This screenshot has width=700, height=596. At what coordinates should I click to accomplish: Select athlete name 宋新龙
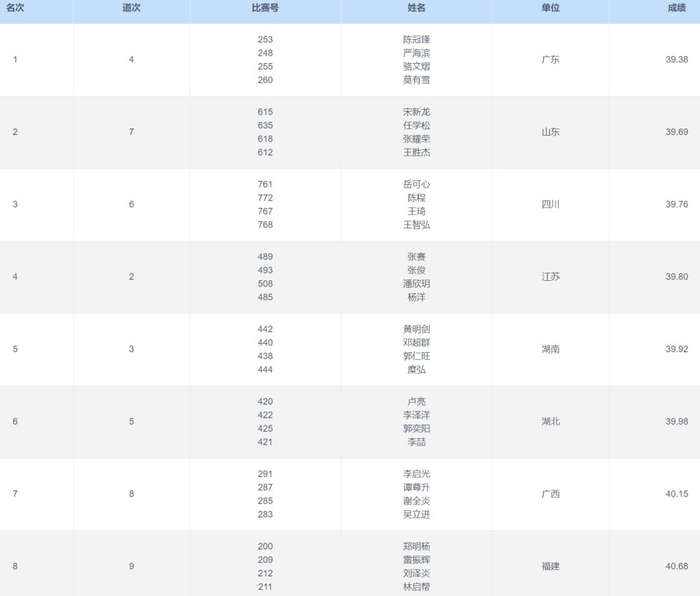tap(416, 112)
